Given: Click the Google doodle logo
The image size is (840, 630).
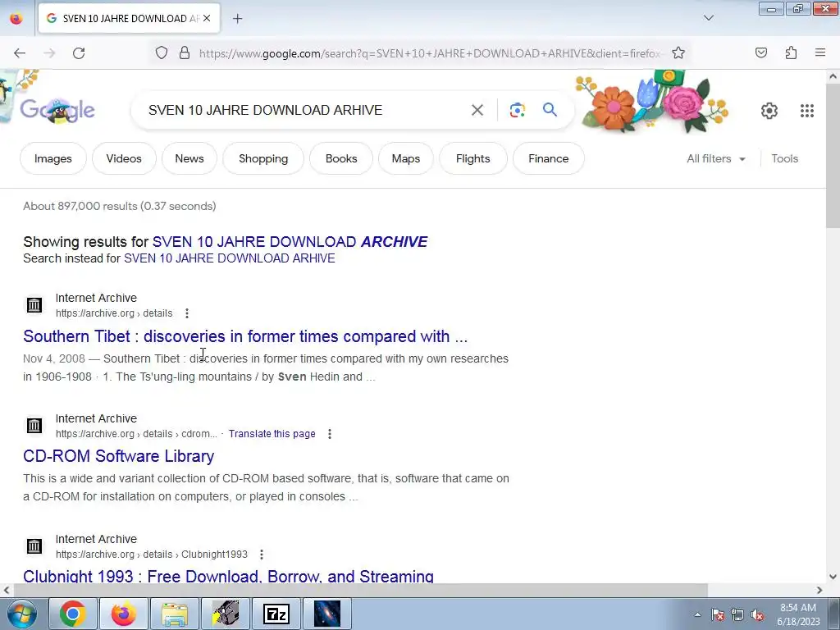Looking at the screenshot, I should tap(57, 111).
